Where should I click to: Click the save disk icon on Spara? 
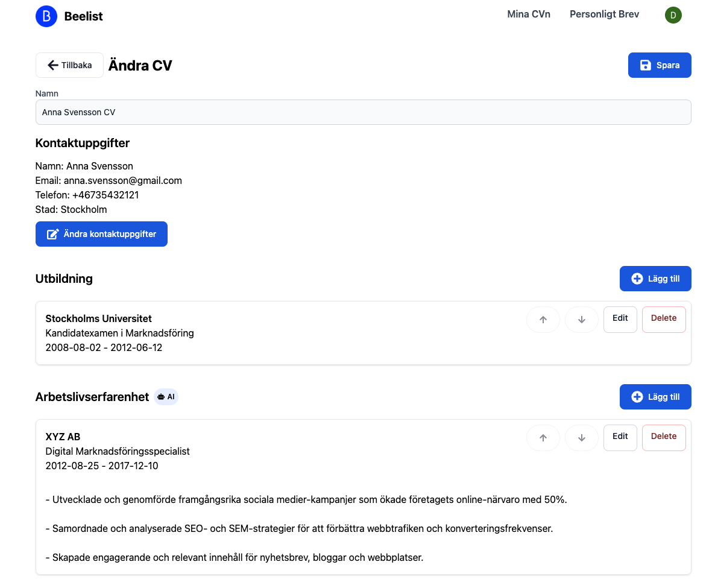[x=646, y=65]
